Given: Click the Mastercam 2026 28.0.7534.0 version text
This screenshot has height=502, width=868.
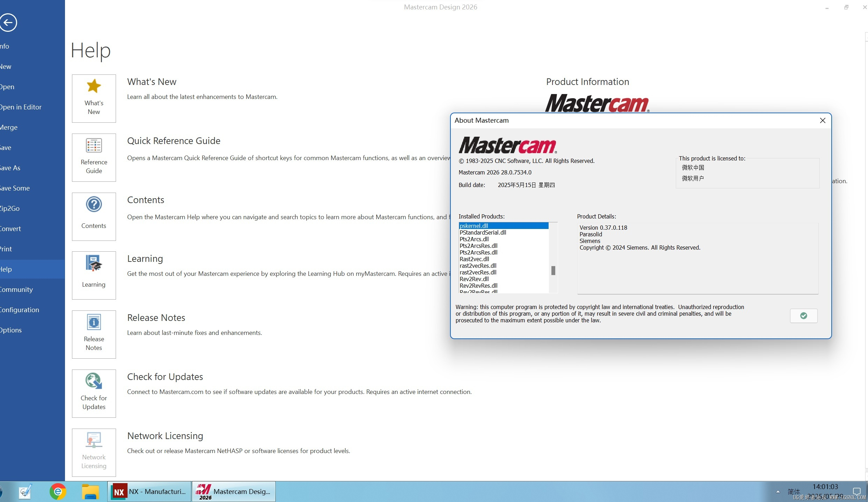Looking at the screenshot, I should click(495, 172).
